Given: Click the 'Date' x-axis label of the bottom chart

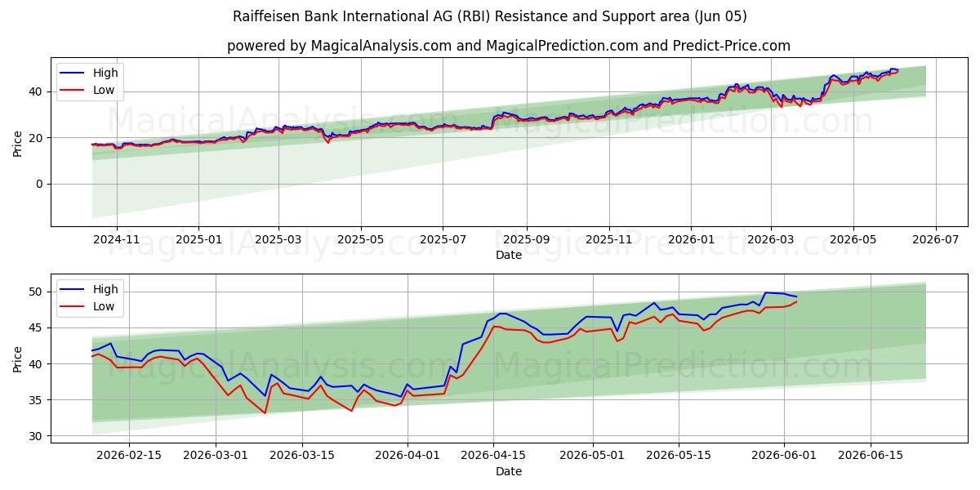Looking at the screenshot, I should [x=509, y=471].
